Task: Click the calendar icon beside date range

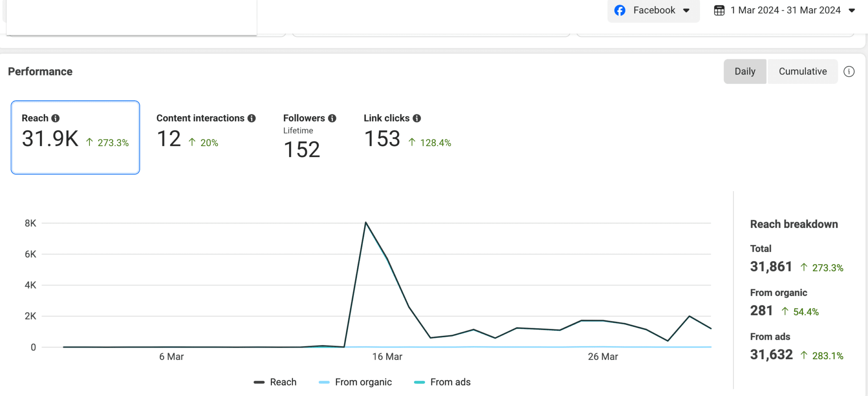Action: pyautogui.click(x=719, y=11)
